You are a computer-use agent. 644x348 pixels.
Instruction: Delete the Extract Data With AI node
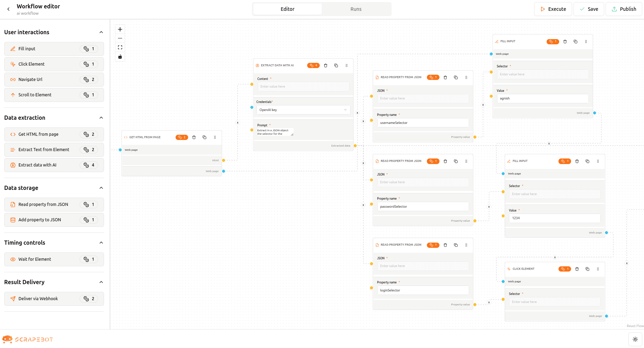[326, 66]
